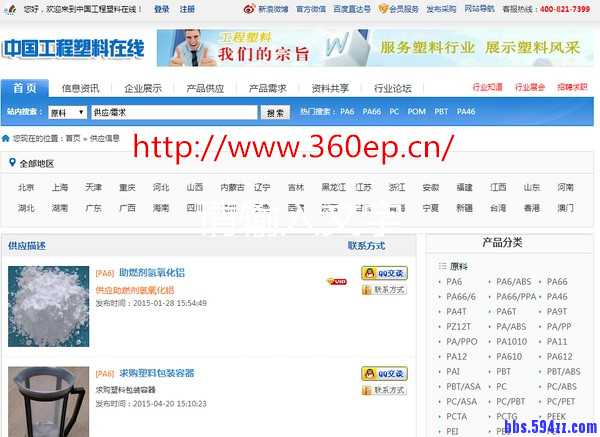The width and height of the screenshot is (600, 437).
Task: Open the 行业论坛 menu item
Action: tap(393, 88)
